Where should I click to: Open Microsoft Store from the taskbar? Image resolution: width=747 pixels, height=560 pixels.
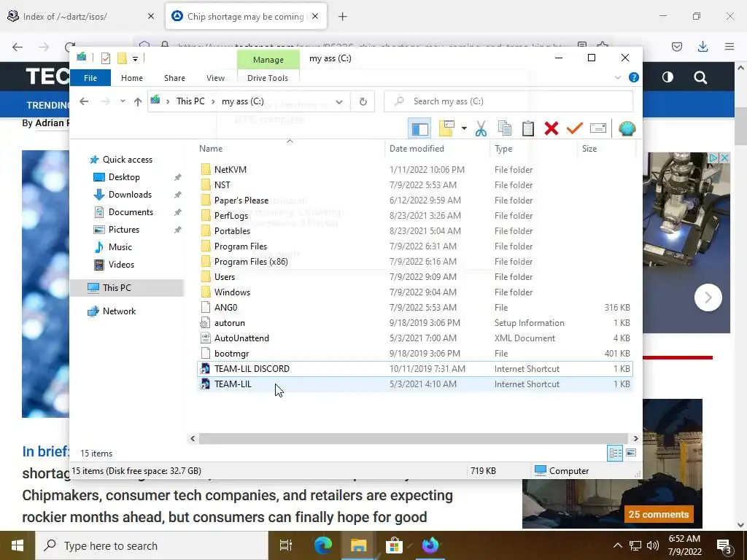click(x=394, y=545)
